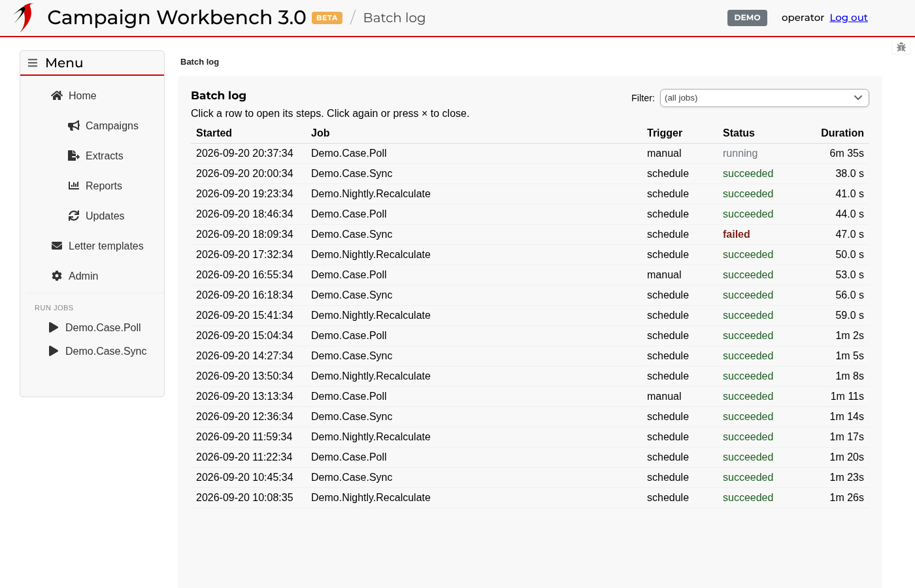Click the BETA badge next to title
The image size is (915, 588).
point(327,18)
